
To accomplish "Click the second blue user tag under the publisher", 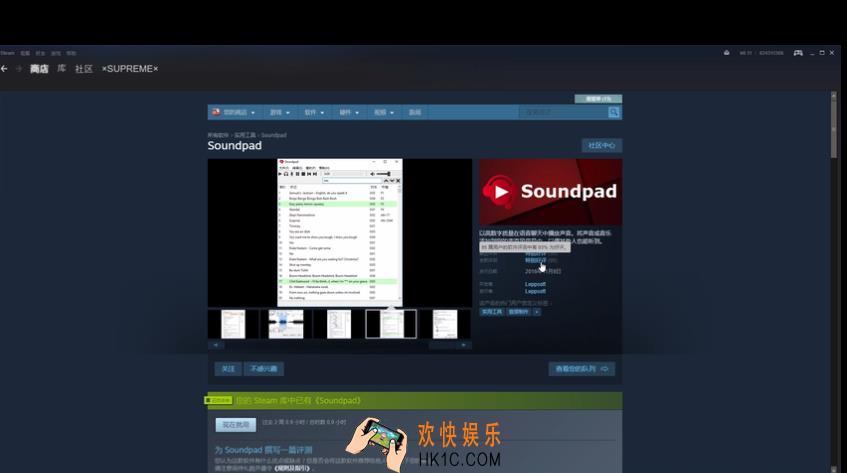I will coord(519,312).
